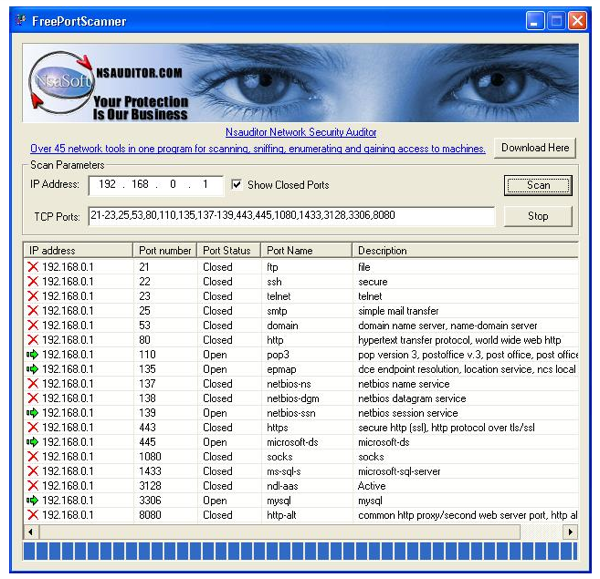Select the 'Open' status cell for port 445

tap(215, 442)
